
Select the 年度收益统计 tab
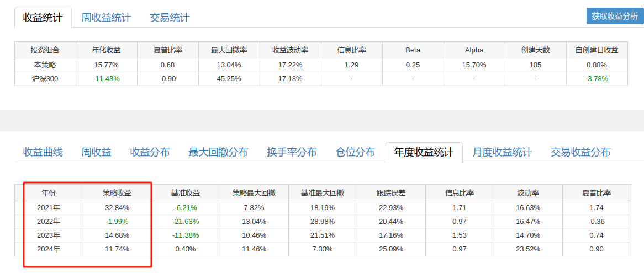coord(424,152)
